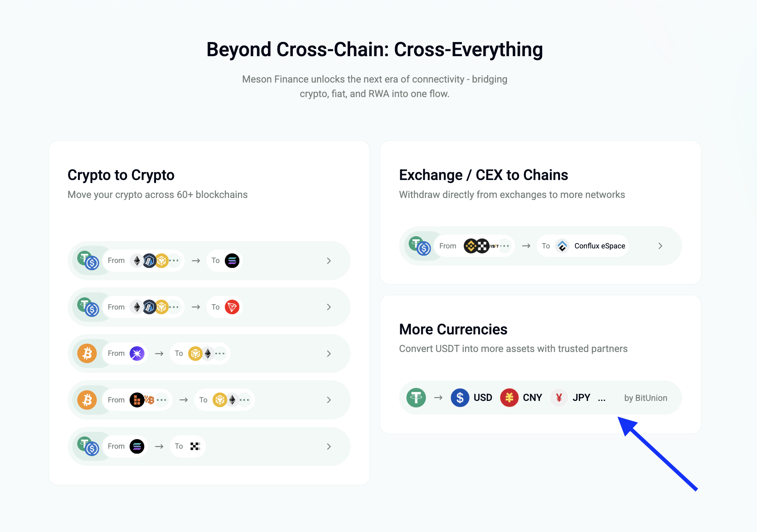Click the red CNY yuan icon
Image resolution: width=757 pixels, height=532 pixels.
(x=509, y=398)
